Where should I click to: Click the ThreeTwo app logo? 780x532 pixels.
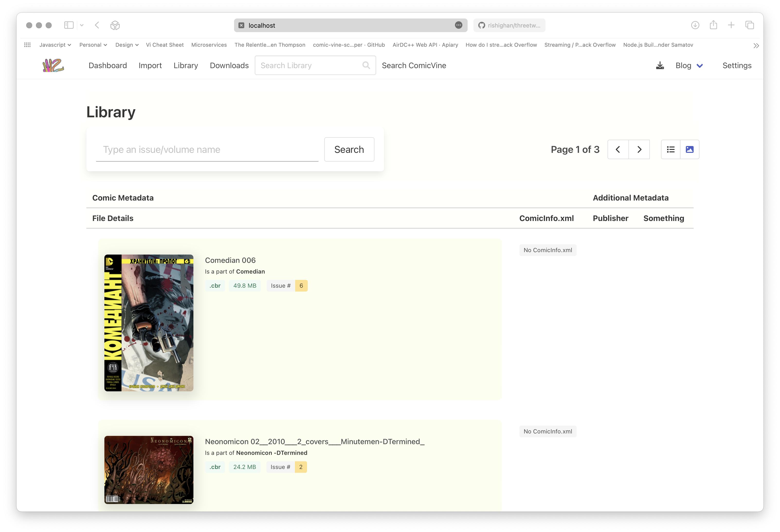(53, 65)
